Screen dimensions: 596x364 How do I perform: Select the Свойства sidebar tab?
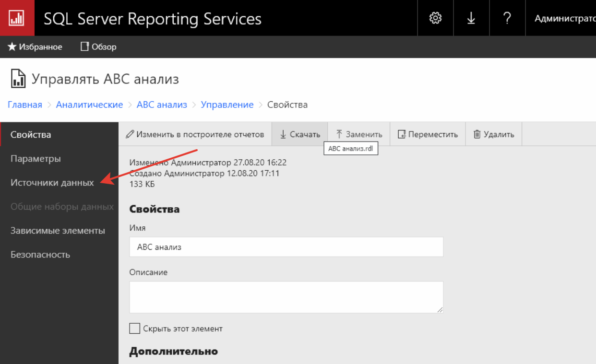click(x=59, y=135)
